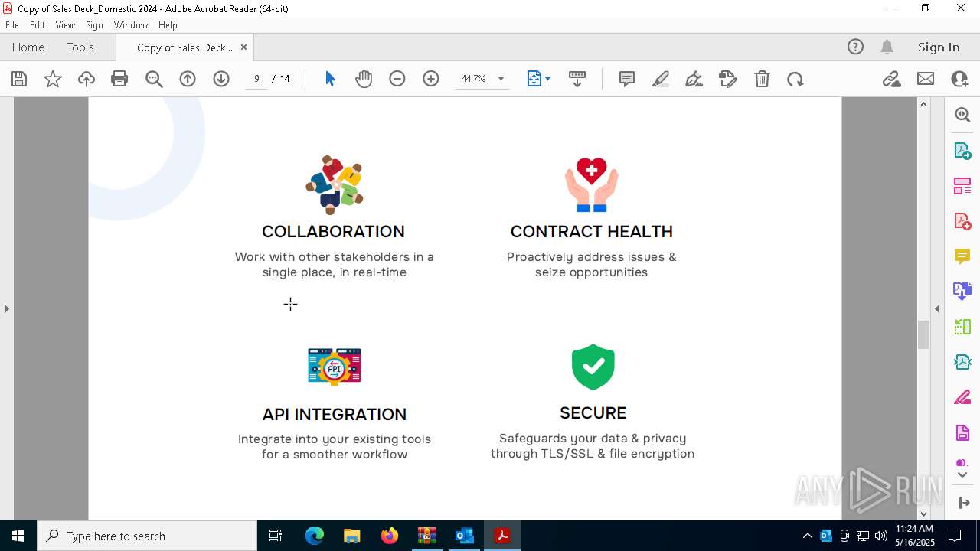Click the taskbar search box

tap(147, 536)
